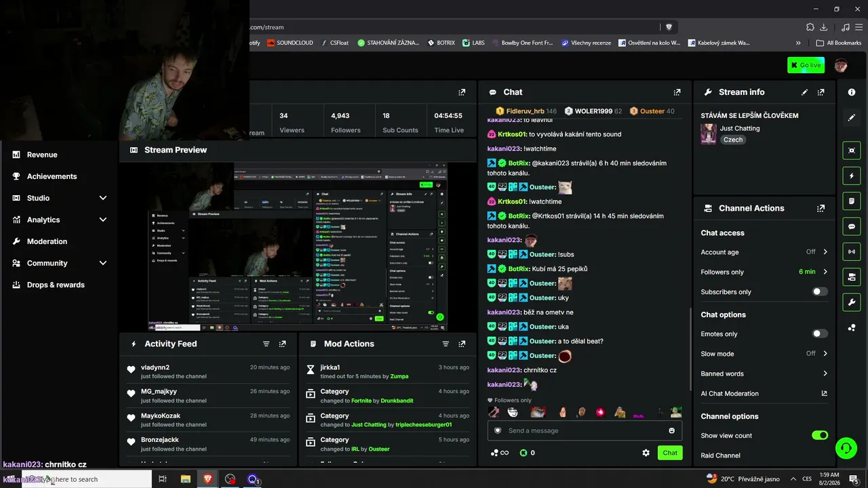The image size is (868, 488).
Task: Open the info icon in the right toolbar
Action: tap(852, 92)
